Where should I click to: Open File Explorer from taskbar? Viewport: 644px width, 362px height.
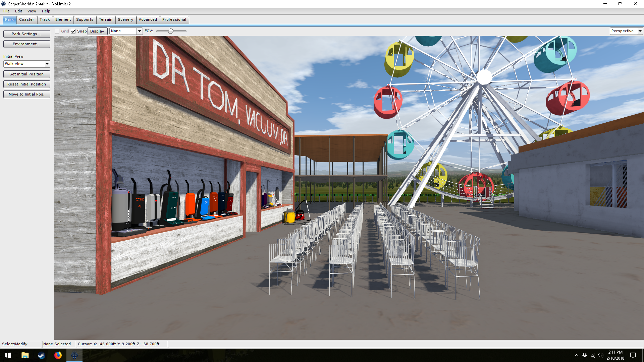[25, 355]
